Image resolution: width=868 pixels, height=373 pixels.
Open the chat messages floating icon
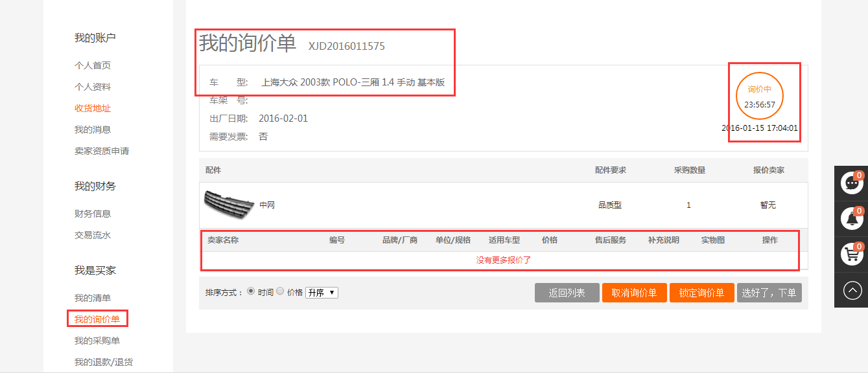click(851, 183)
